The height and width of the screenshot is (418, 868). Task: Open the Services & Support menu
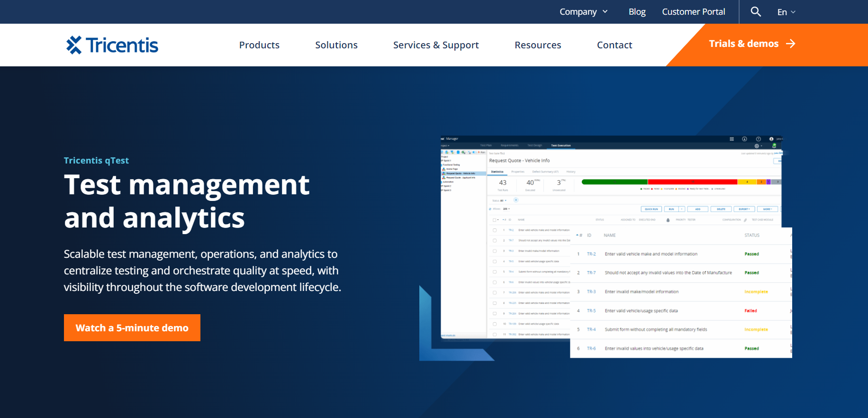[436, 45]
